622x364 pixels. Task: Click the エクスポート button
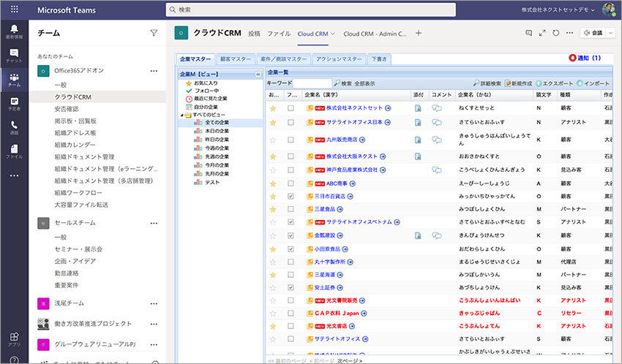click(554, 83)
